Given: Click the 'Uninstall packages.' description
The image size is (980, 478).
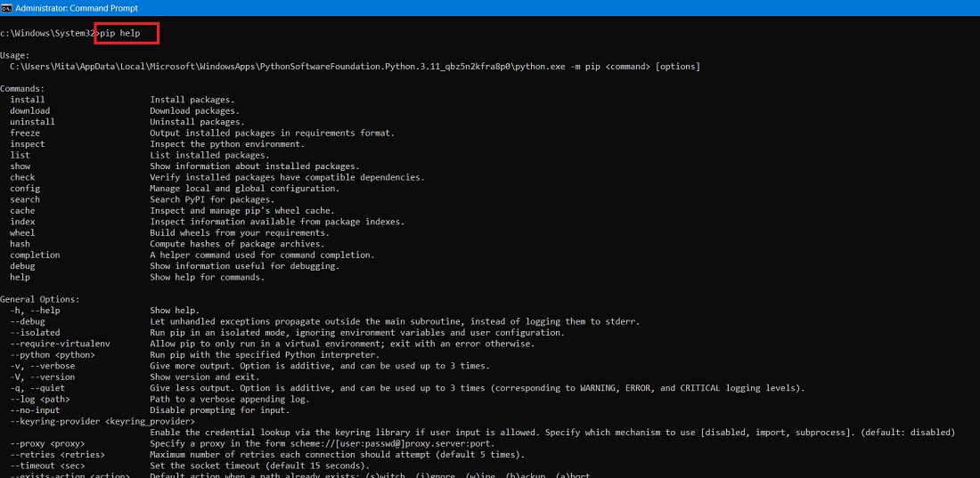Looking at the screenshot, I should click(x=198, y=122).
